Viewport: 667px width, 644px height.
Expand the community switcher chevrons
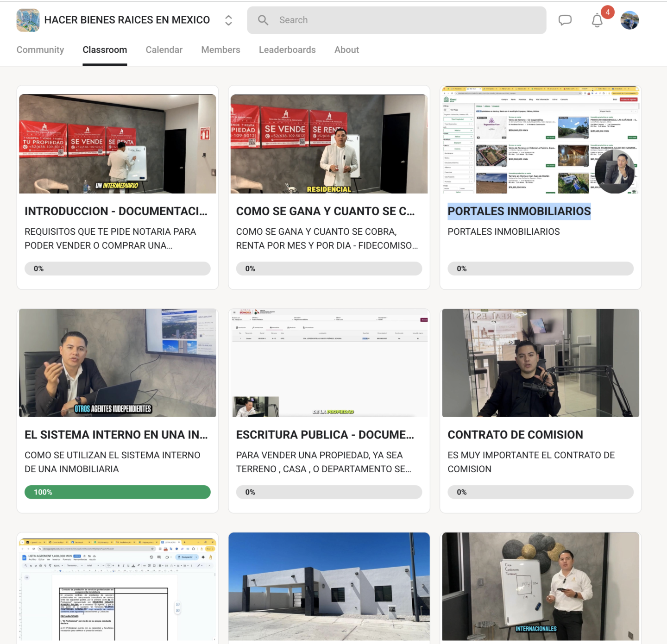[228, 20]
